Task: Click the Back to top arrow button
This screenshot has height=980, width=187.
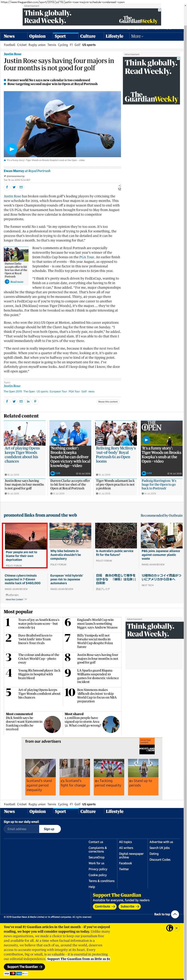Action: point(175,914)
